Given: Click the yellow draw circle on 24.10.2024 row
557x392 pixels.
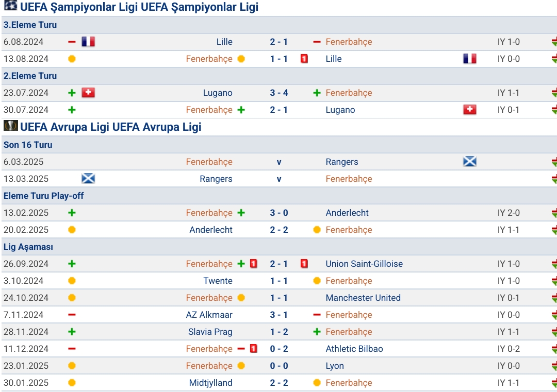Looking at the screenshot, I should (x=72, y=298).
